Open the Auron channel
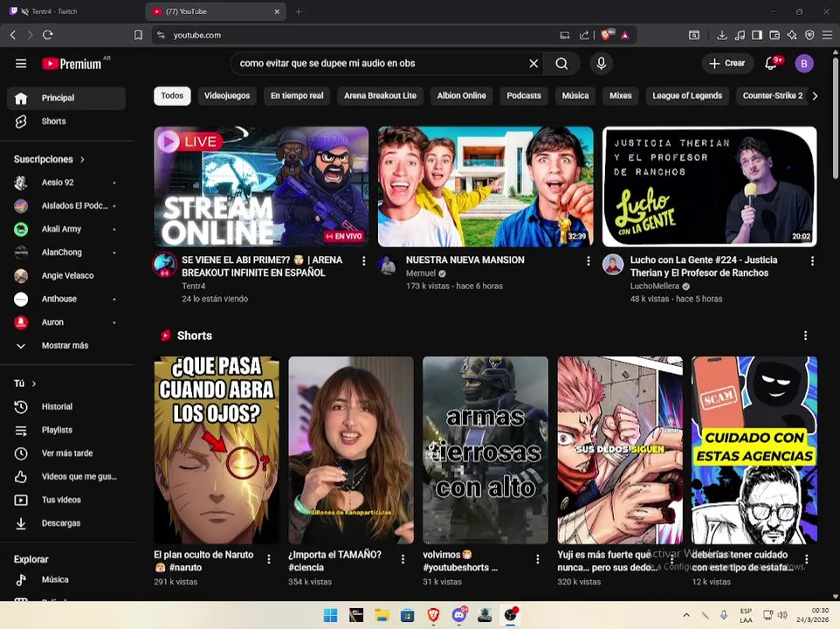840x629 pixels. tap(66, 322)
